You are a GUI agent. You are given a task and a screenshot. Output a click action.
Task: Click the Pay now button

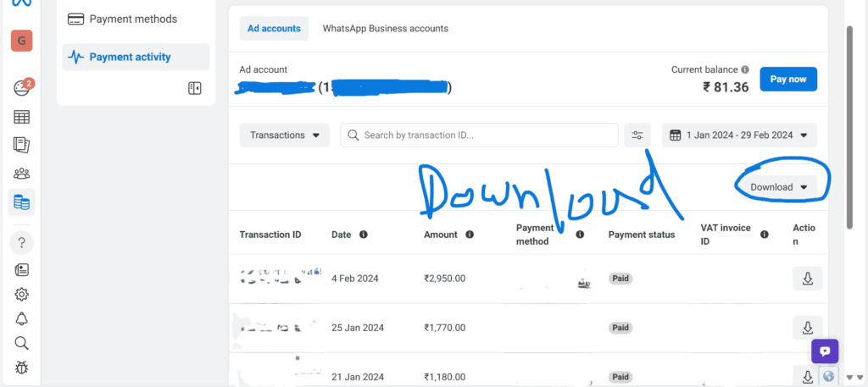coord(788,79)
